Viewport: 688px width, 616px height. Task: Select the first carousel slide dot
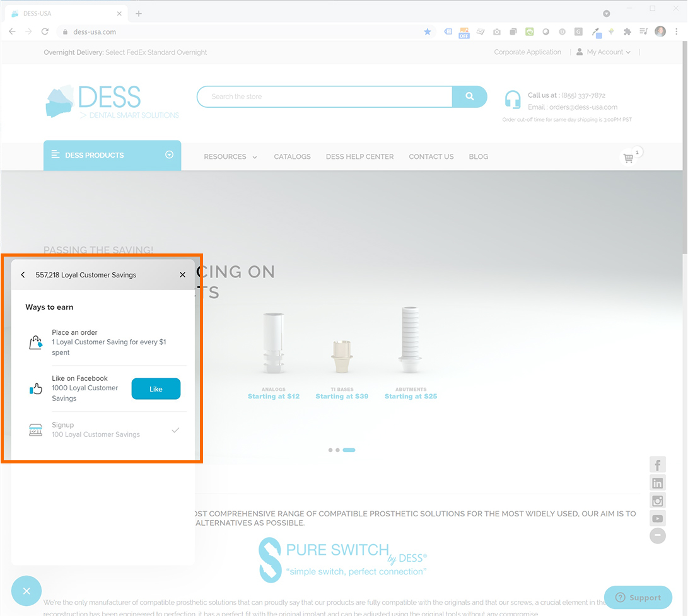330,450
